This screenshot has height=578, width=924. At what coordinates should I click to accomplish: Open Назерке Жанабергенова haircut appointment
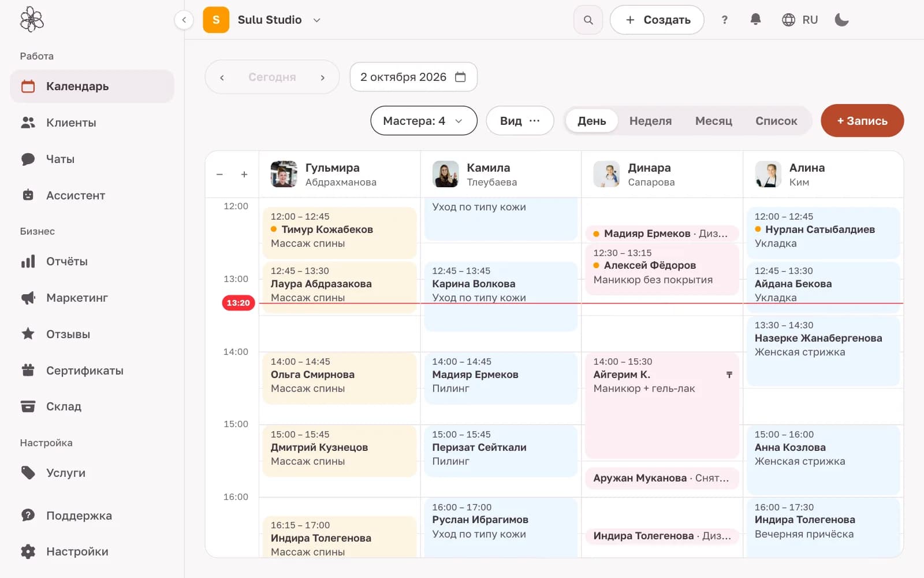(x=823, y=351)
